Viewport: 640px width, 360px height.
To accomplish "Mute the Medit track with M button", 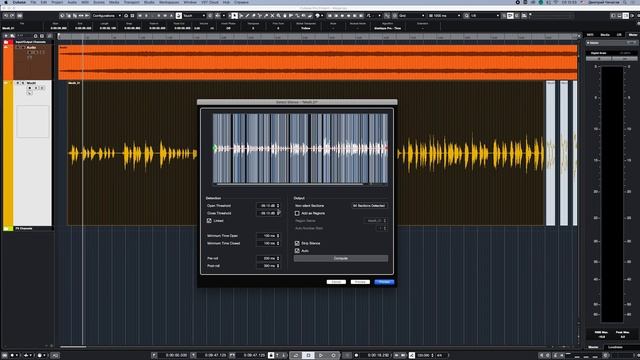I will (x=18, y=83).
